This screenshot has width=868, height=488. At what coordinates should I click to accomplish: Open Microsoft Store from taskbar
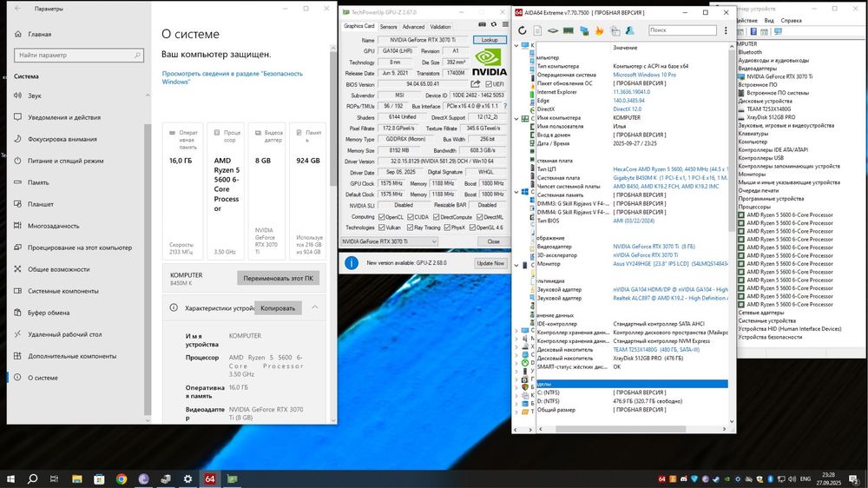[99, 479]
